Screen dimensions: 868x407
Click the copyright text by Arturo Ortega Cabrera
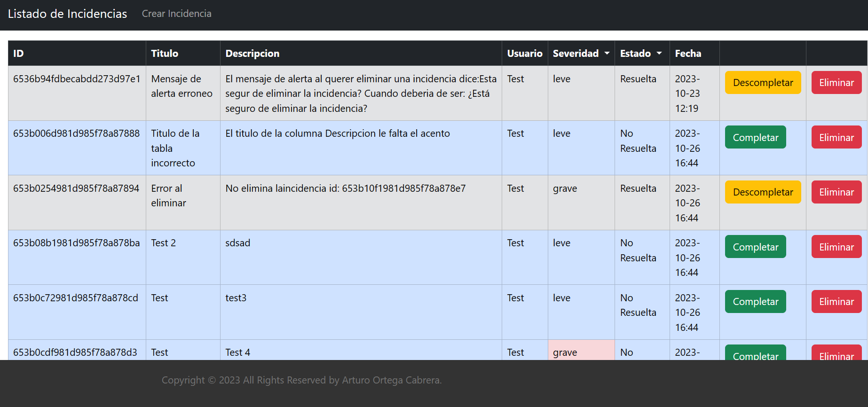[x=301, y=380]
